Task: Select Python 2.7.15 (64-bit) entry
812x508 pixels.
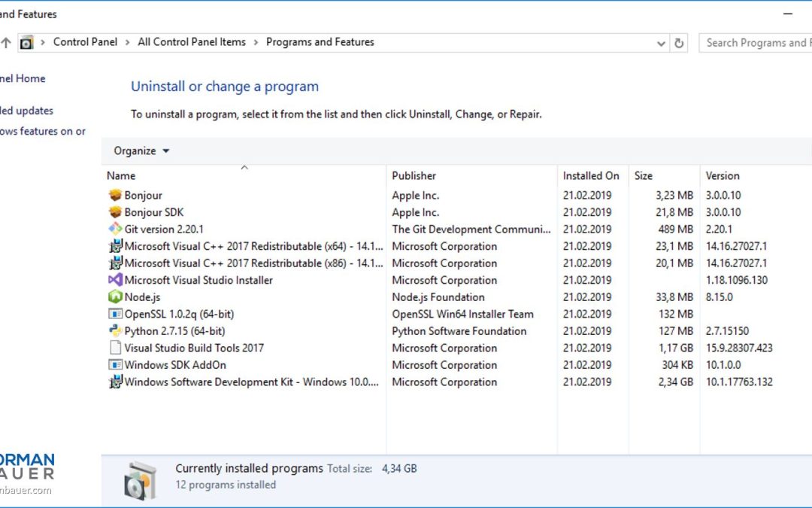Action: tap(174, 331)
